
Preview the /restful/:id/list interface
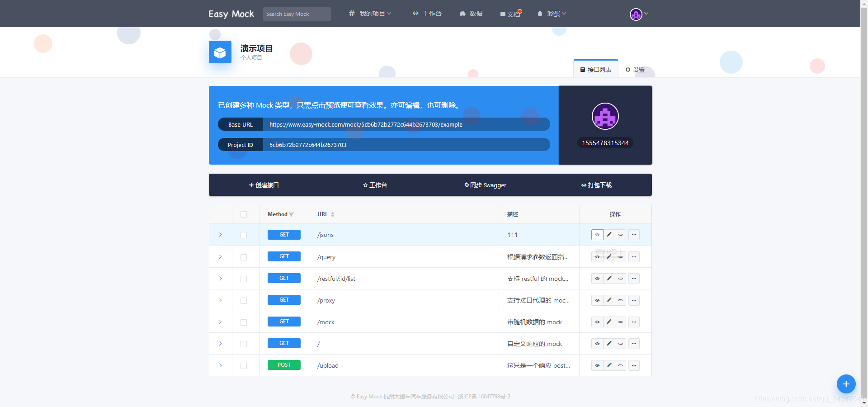point(597,279)
